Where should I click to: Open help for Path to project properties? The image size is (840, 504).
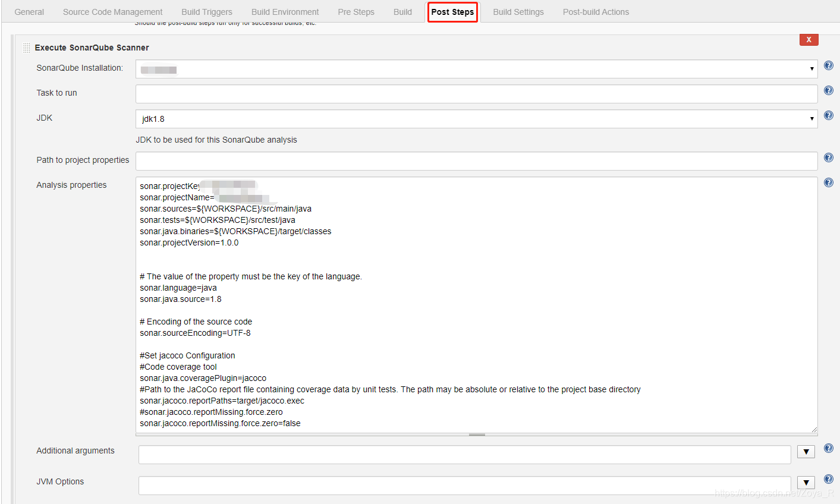point(829,157)
